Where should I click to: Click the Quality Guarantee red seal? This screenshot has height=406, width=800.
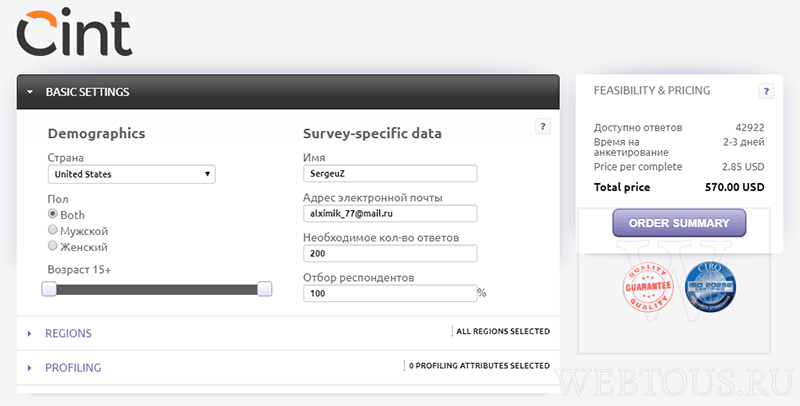tap(648, 287)
